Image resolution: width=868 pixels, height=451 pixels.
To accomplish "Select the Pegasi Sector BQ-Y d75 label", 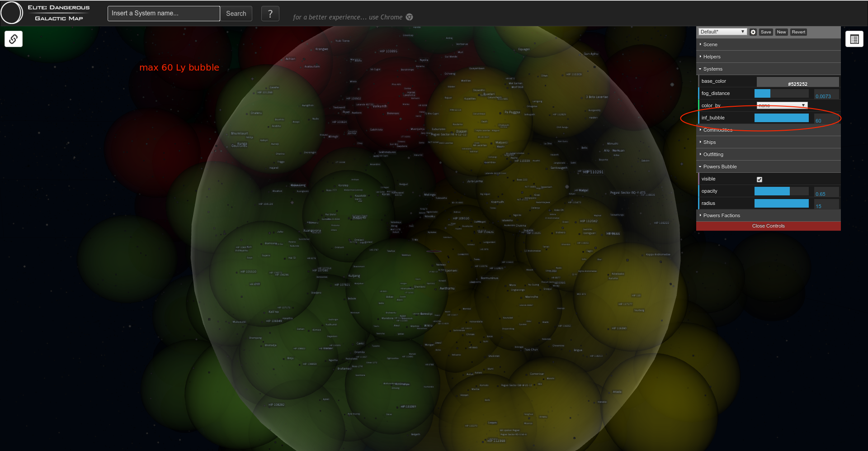I will pyautogui.click(x=628, y=193).
